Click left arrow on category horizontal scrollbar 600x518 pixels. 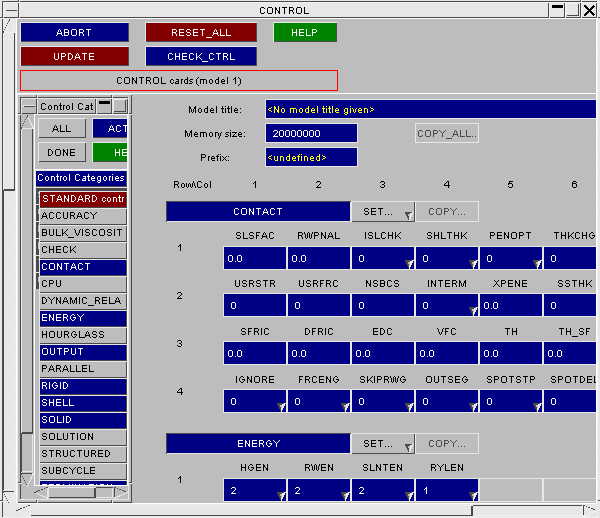coord(42,492)
